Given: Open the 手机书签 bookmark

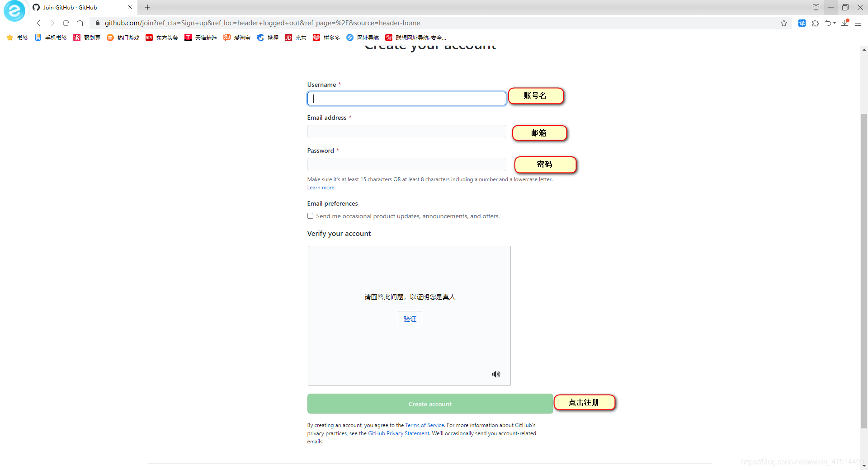Looking at the screenshot, I should coord(51,38).
